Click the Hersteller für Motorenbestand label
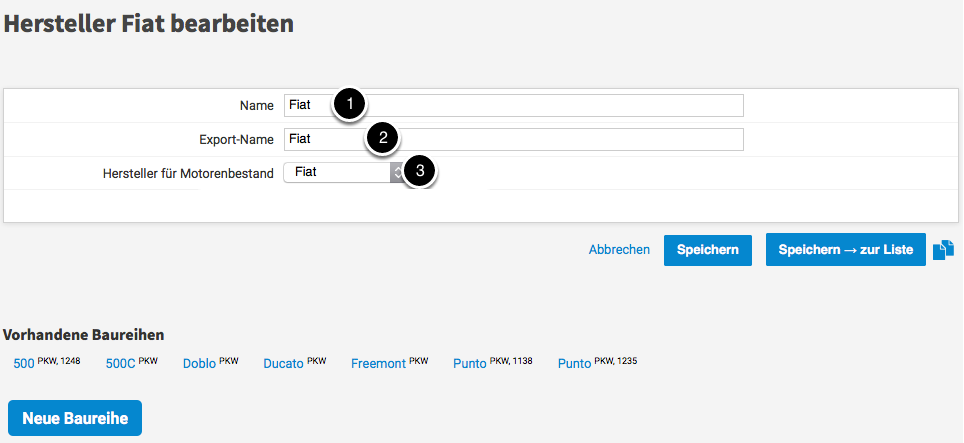 pyautogui.click(x=188, y=173)
